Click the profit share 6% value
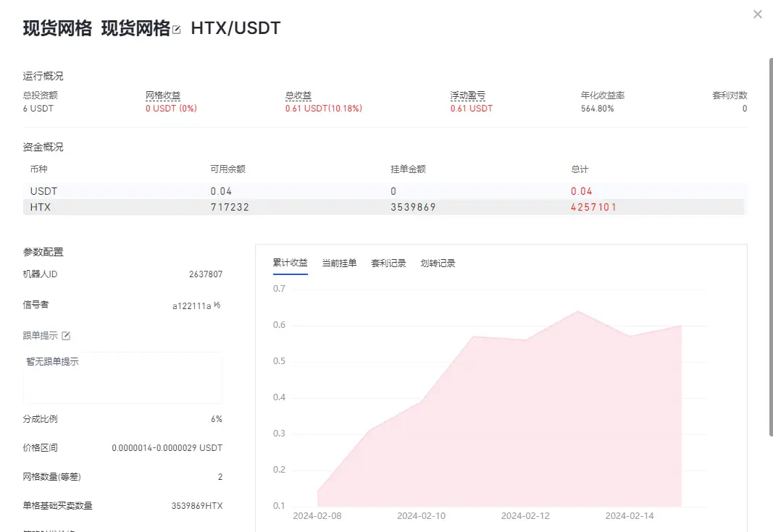Viewport: 773px width, 532px height. click(217, 419)
